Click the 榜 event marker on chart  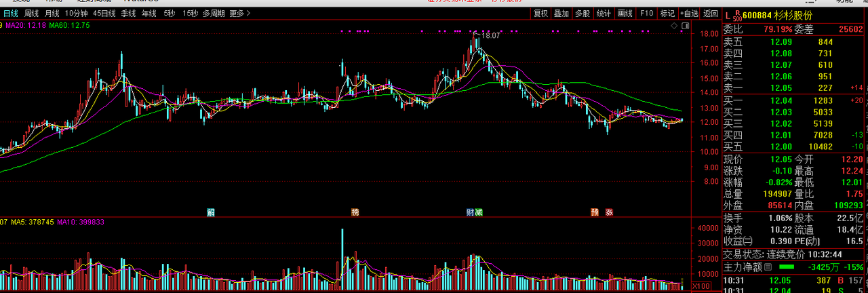point(355,212)
